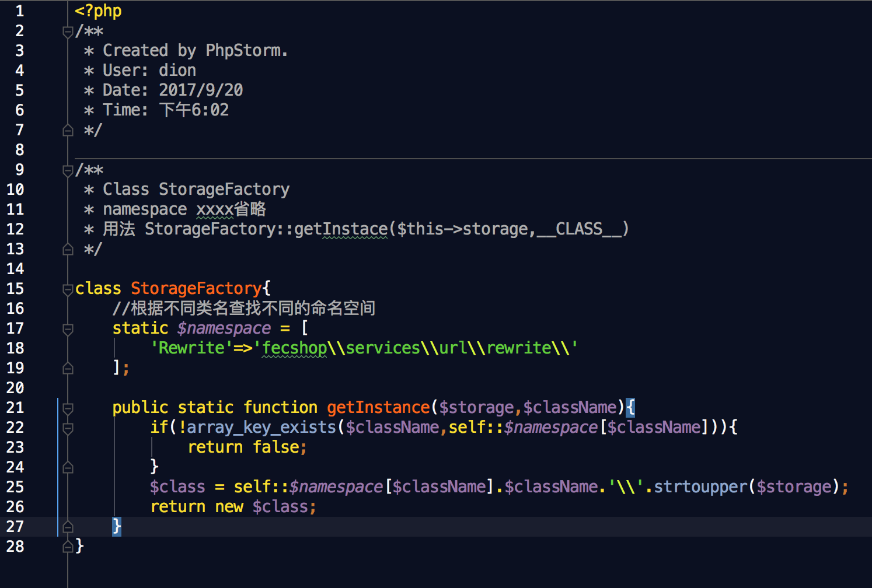The height and width of the screenshot is (588, 872).
Task: Click the misspelled getInstace word in the comment
Action: point(341,229)
